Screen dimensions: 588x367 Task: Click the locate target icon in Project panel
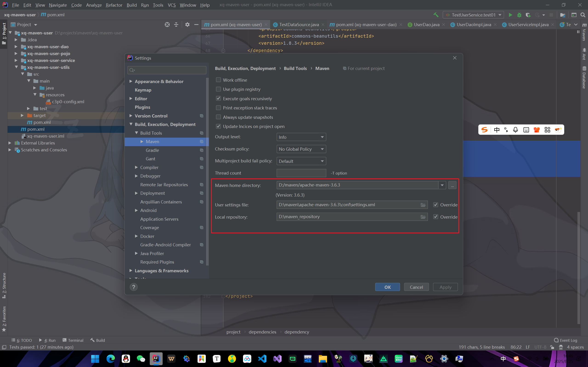coord(167,25)
